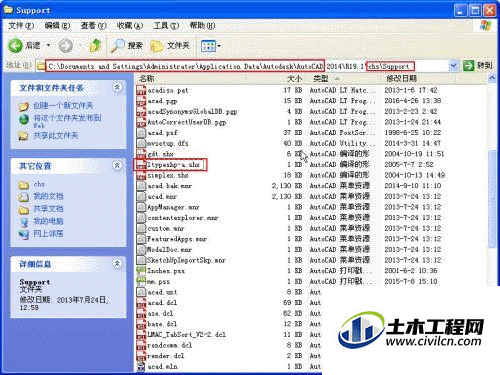Viewport: 500px width, 375px height.
Task: Select the simplex.shx file icon
Action: click(141, 175)
